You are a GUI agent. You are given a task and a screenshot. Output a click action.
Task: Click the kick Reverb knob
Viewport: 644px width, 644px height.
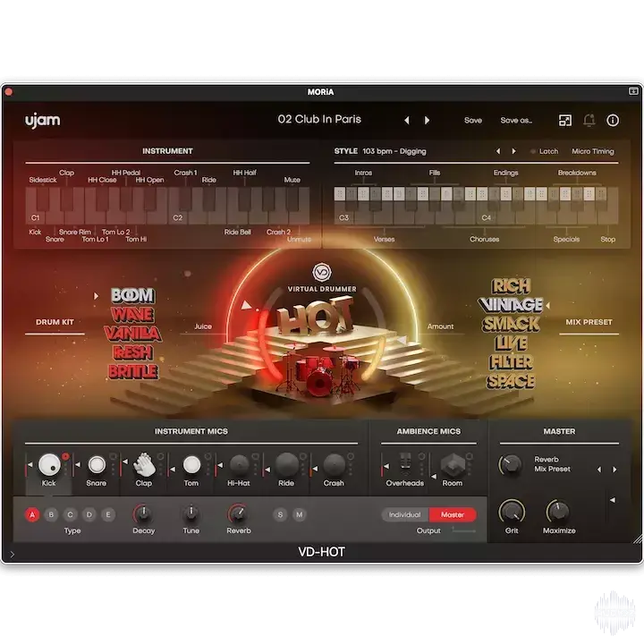pyautogui.click(x=239, y=513)
